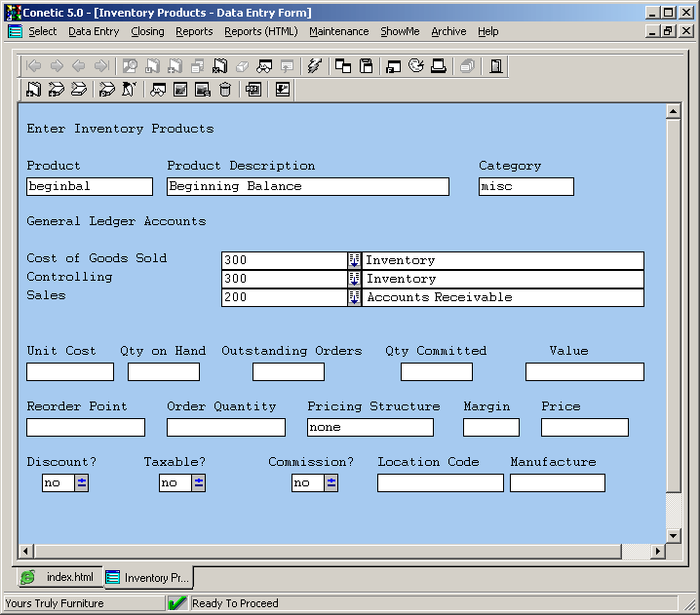Click the green checkmark in status bar
Screen dimensions: 700x615
[177, 603]
